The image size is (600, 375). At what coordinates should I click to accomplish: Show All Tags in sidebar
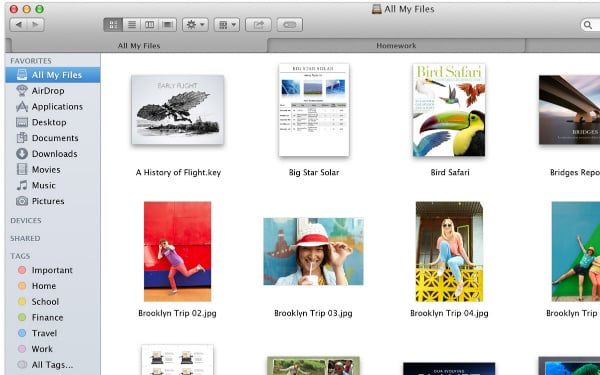click(x=53, y=365)
